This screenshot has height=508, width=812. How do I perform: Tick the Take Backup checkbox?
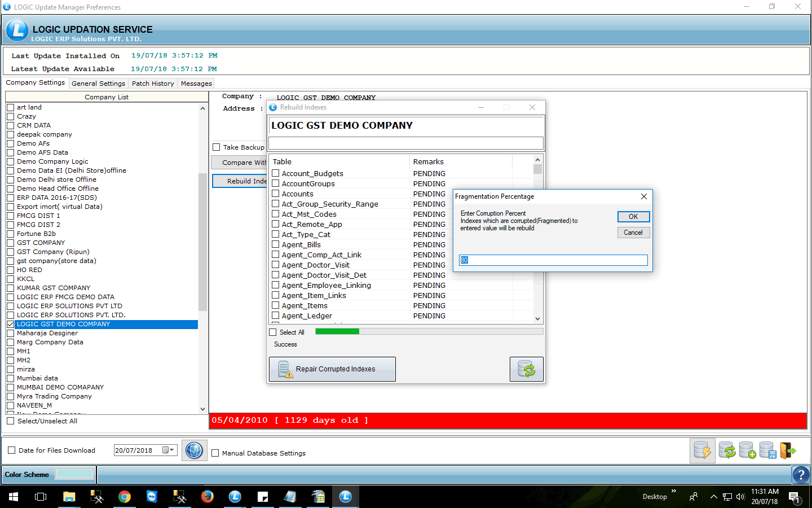click(216, 147)
